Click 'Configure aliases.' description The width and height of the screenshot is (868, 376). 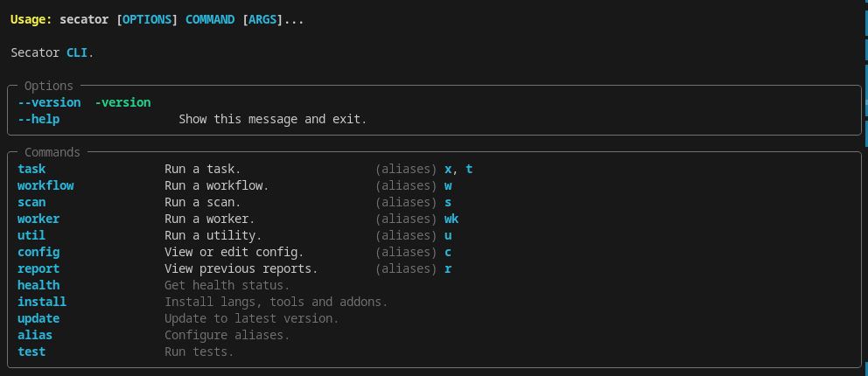pos(227,335)
